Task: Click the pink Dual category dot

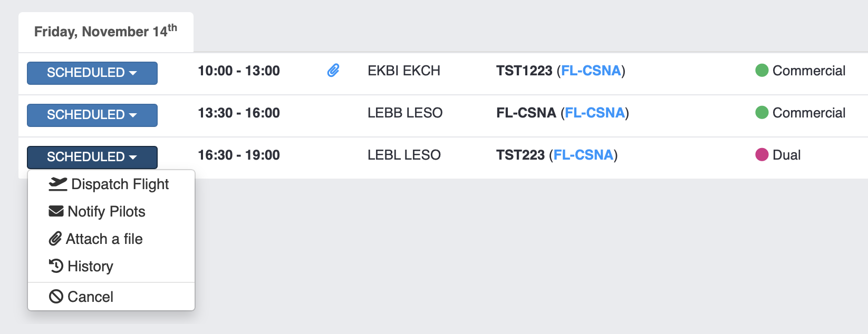Action: tap(761, 154)
